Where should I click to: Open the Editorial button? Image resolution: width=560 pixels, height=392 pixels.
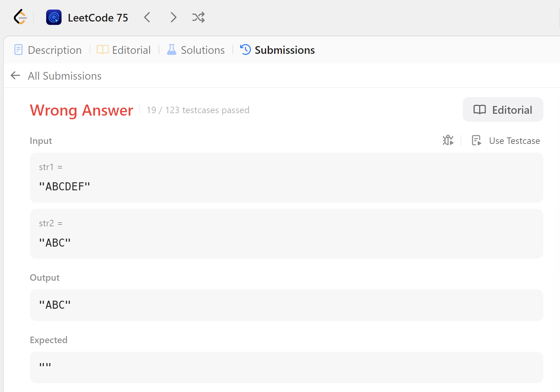pos(503,109)
